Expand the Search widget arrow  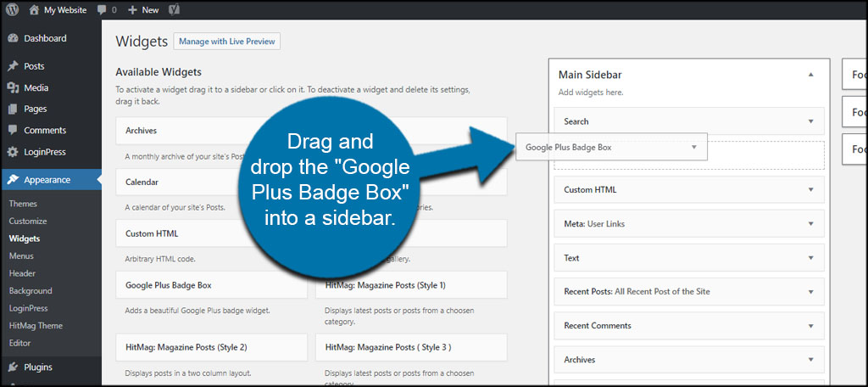point(811,121)
